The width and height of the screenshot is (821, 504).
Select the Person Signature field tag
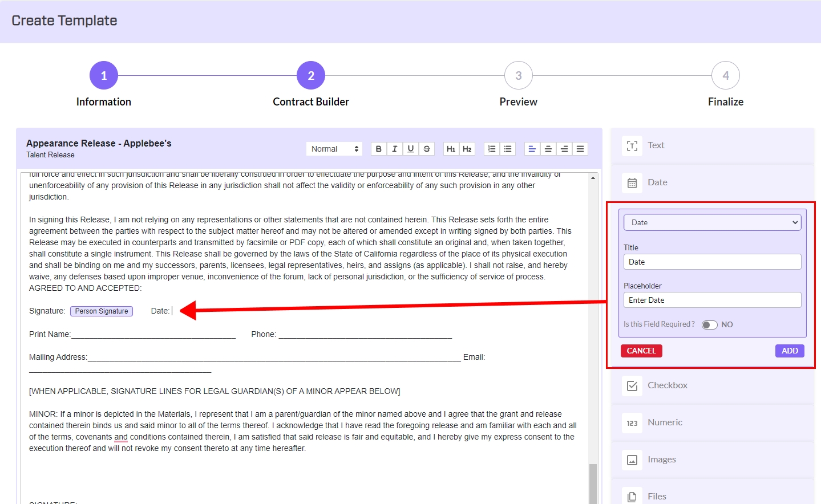coord(102,311)
